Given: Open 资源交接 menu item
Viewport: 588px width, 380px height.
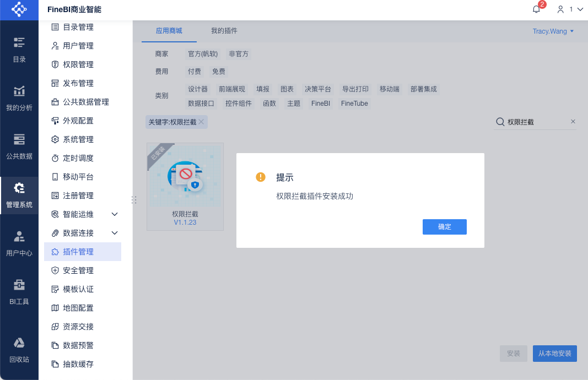Looking at the screenshot, I should click(83, 327).
